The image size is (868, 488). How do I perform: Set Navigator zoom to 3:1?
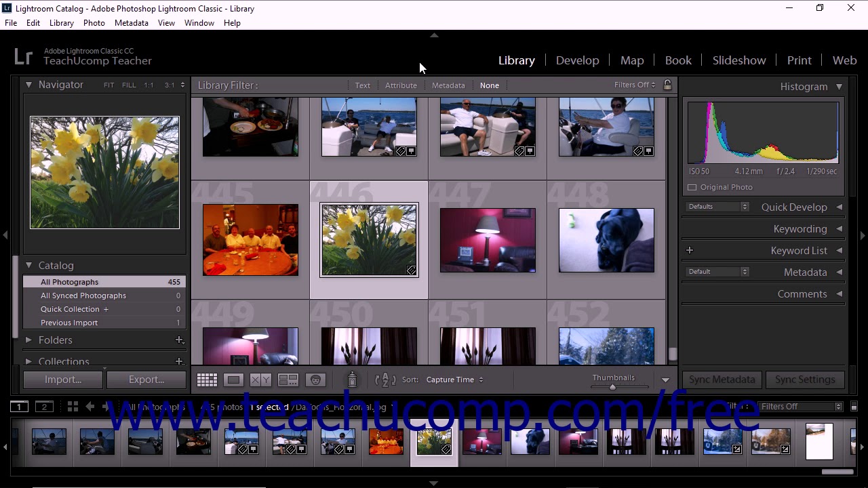[170, 85]
